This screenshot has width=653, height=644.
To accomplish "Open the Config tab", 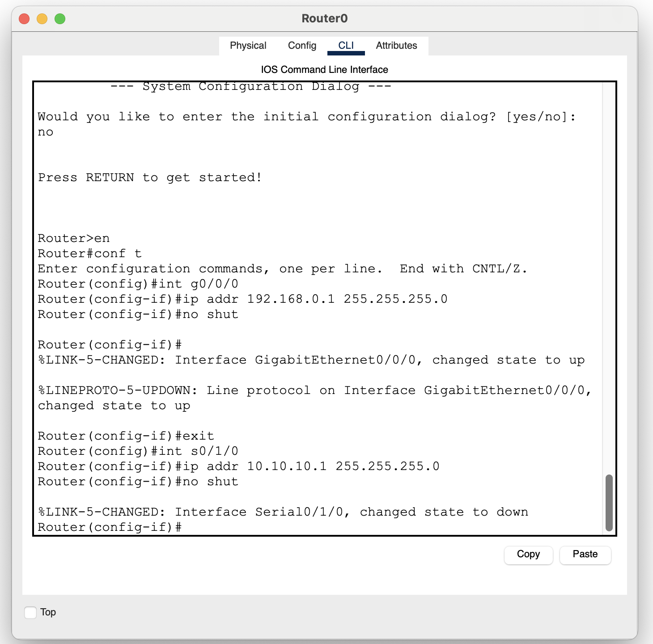I will coord(302,46).
